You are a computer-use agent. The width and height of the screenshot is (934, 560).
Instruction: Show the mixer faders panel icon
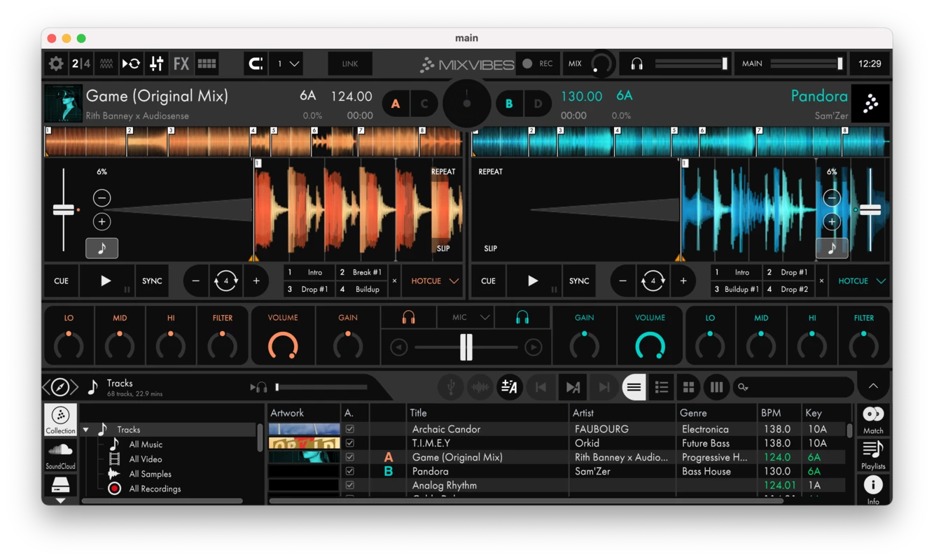coord(157,64)
